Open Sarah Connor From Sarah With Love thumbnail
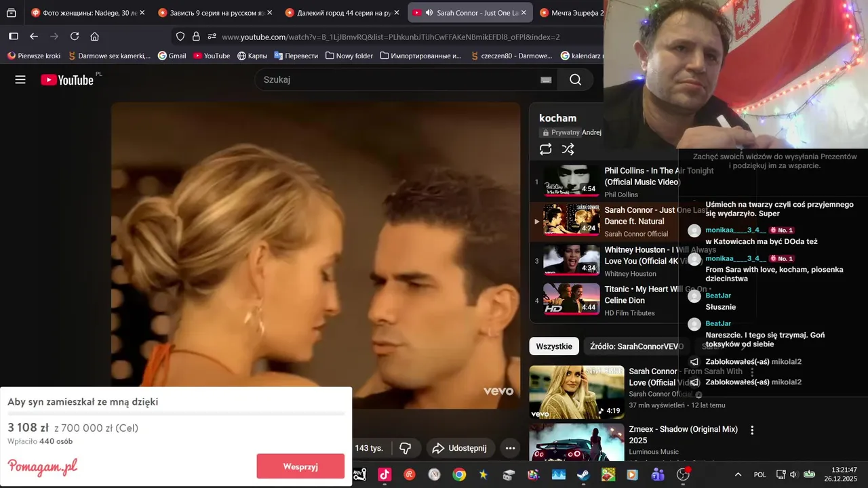868x488 pixels. point(576,392)
